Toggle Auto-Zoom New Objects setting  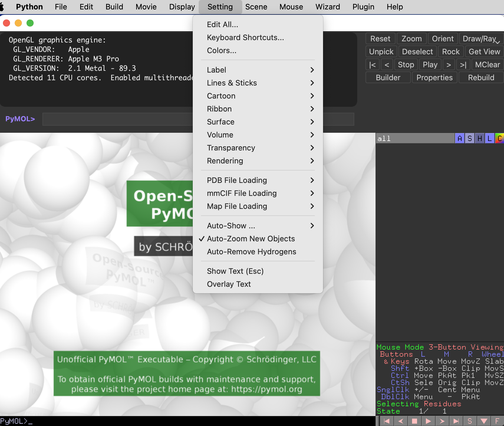(x=258, y=239)
